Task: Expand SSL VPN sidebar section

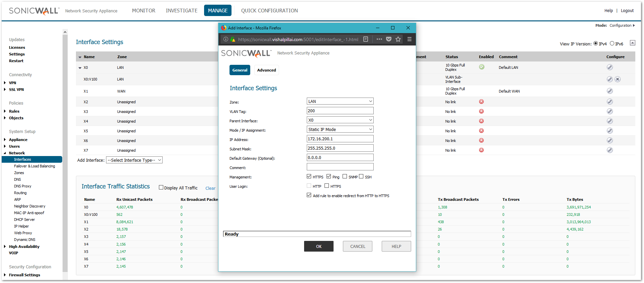Action: [x=5, y=90]
